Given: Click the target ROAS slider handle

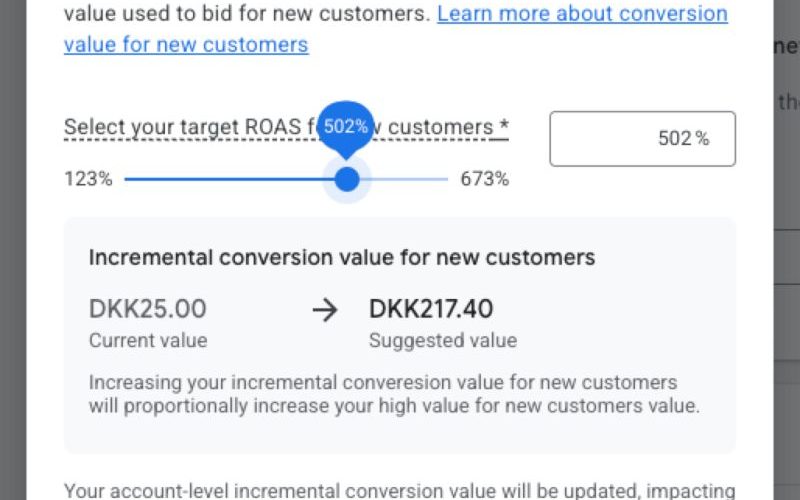Looking at the screenshot, I should click(x=347, y=180).
